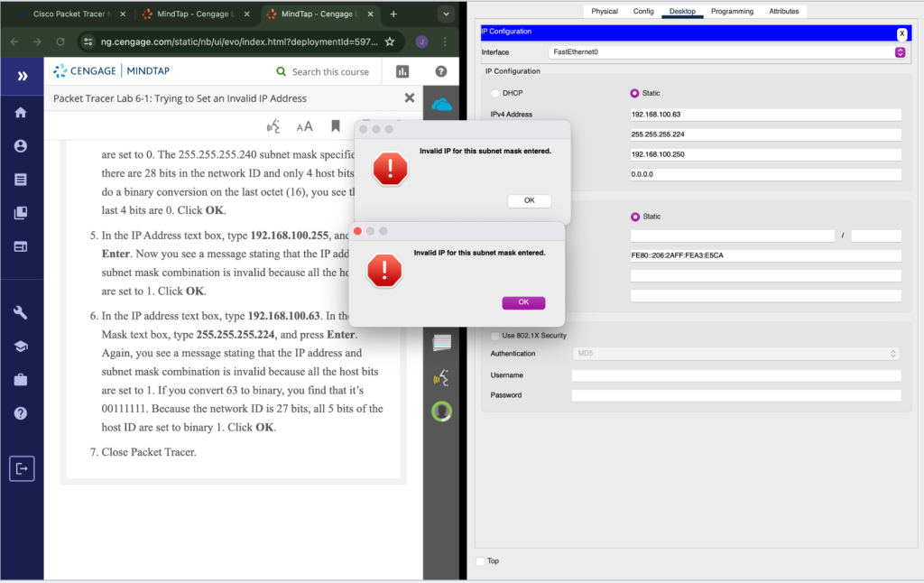Click the white OK button in back error dialog

[529, 200]
